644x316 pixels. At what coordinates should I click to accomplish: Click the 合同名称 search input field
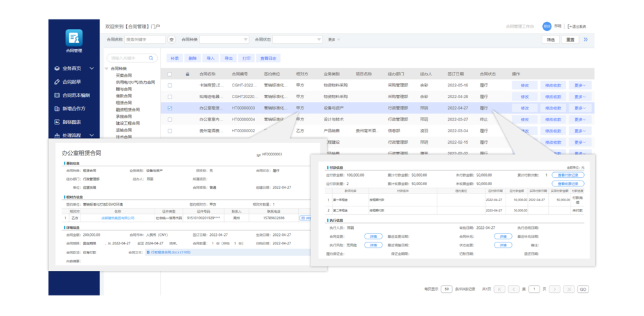(x=145, y=39)
